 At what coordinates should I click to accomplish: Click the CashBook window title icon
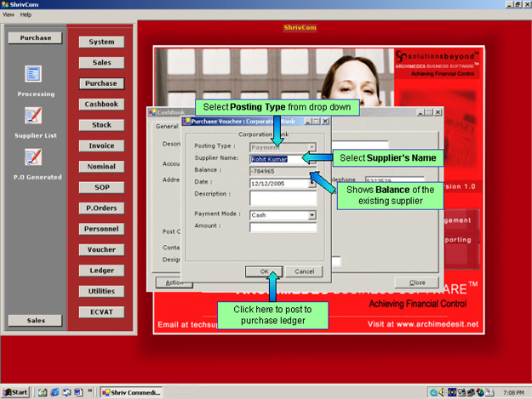click(x=152, y=111)
